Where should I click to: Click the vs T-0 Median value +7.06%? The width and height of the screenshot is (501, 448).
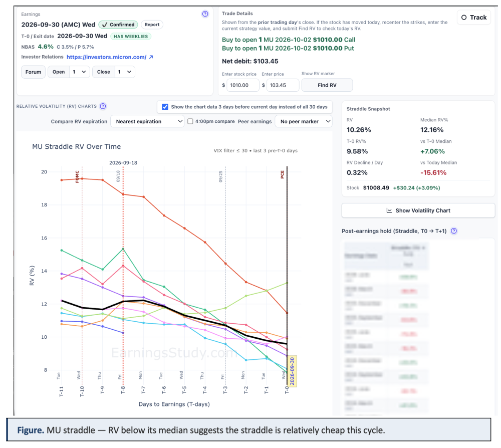(x=433, y=151)
